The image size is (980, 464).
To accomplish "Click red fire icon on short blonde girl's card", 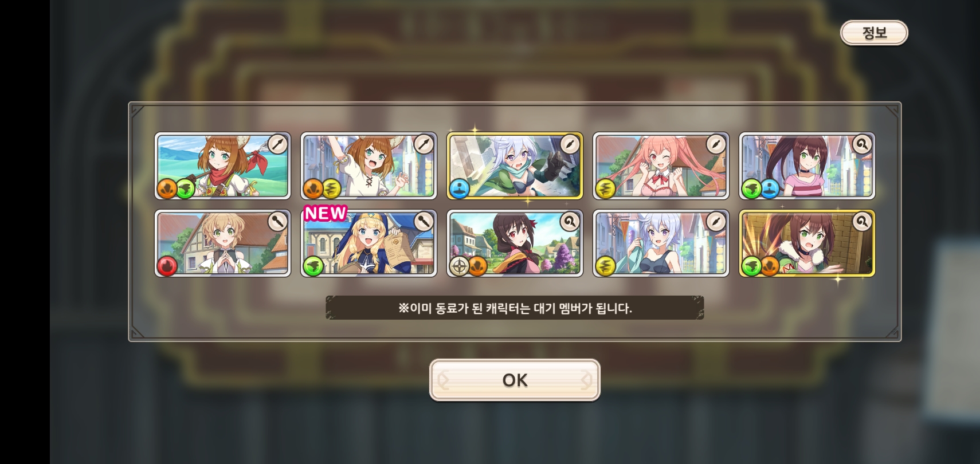I will coord(167,265).
